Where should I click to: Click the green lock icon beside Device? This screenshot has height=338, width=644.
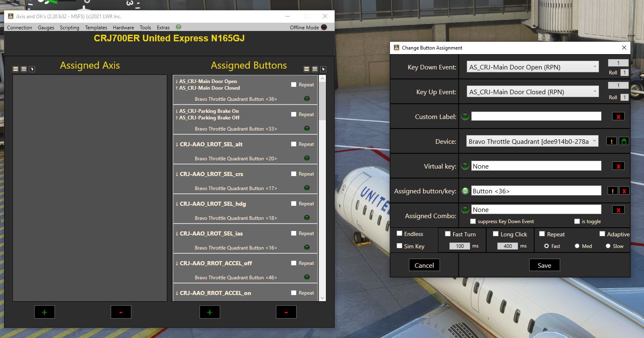624,141
